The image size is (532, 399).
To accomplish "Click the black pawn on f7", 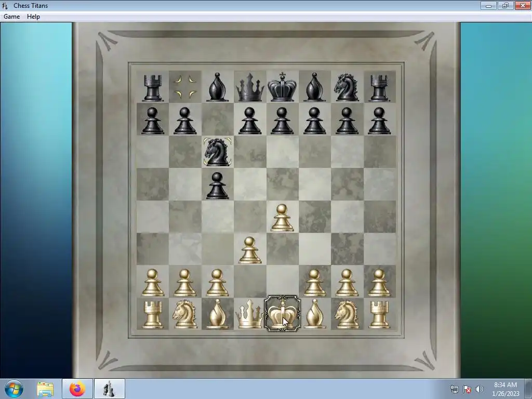I will click(314, 121).
